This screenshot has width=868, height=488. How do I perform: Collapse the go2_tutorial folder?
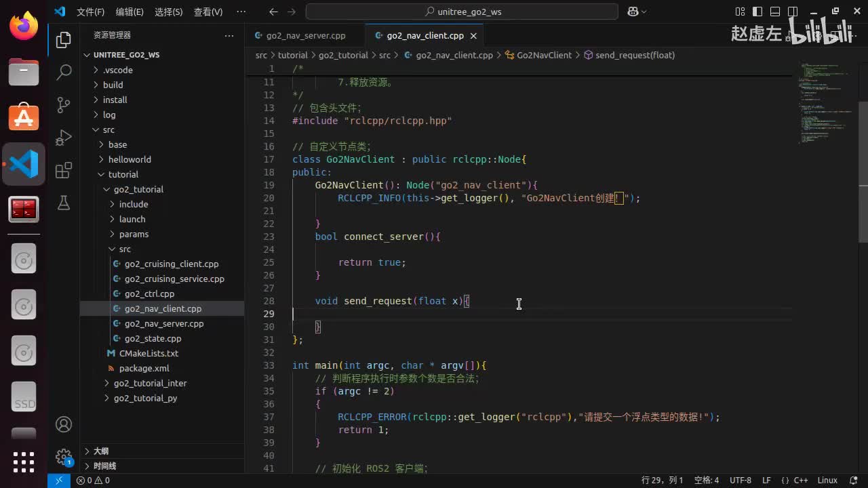pos(162,189)
